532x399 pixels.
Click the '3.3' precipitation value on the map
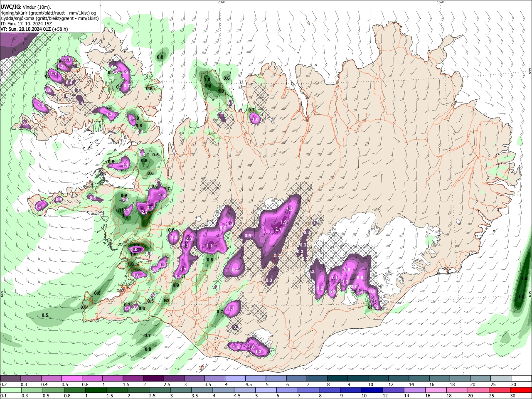(x=150, y=207)
